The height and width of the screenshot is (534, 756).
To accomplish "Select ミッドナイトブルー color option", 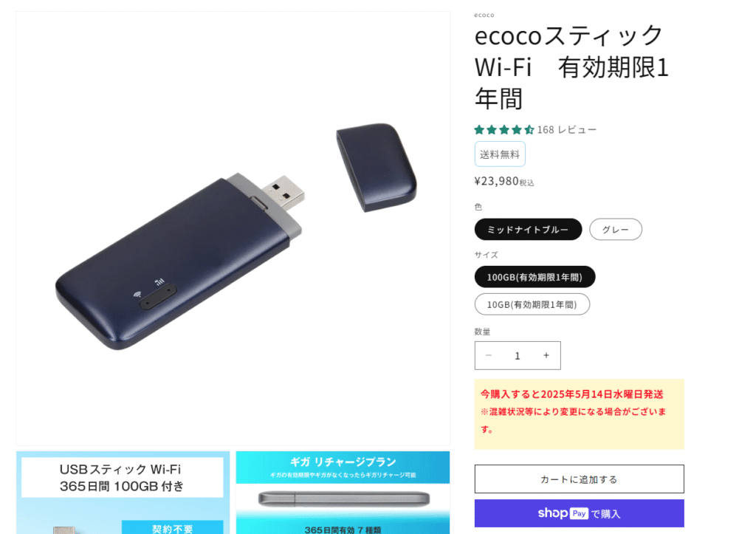I will (528, 230).
